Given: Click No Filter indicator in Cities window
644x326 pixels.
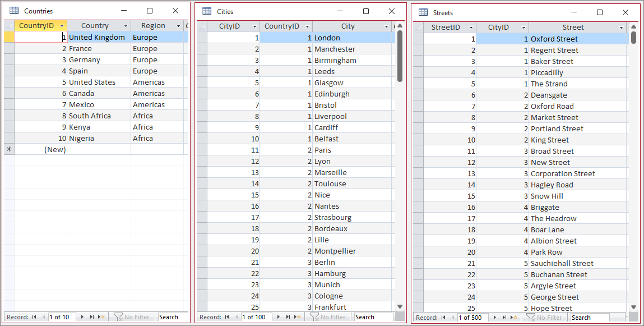Looking at the screenshot, I should point(328,317).
